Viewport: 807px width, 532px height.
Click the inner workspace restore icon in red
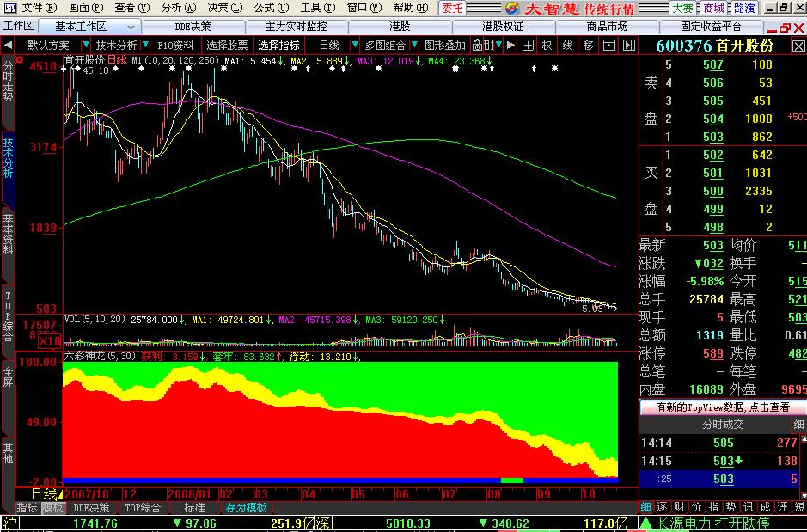pyautogui.click(x=785, y=28)
